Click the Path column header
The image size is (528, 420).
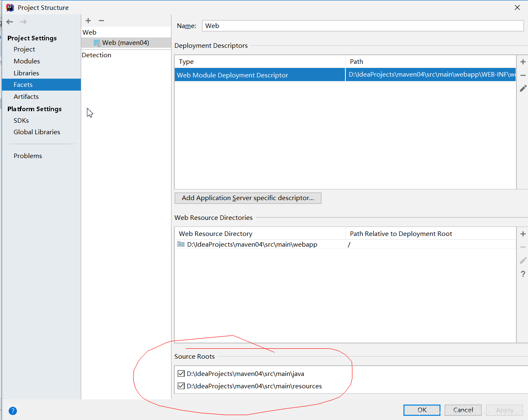click(x=431, y=61)
